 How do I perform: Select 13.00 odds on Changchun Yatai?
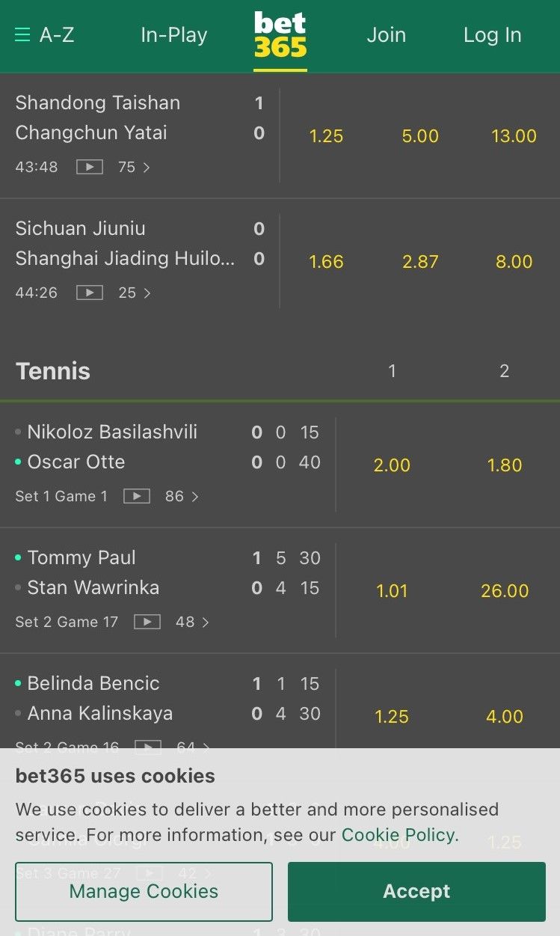click(514, 136)
